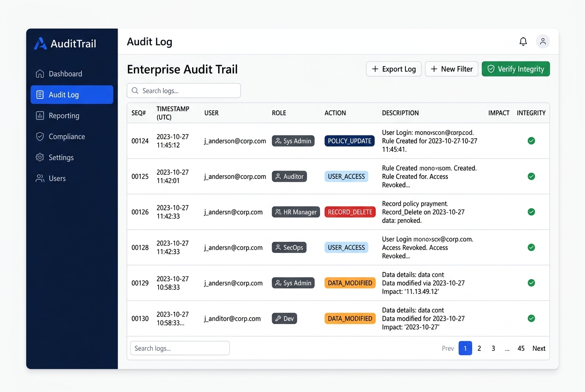Click the Next pagination link
Image resolution: width=585 pixels, height=392 pixels.
pyautogui.click(x=539, y=348)
